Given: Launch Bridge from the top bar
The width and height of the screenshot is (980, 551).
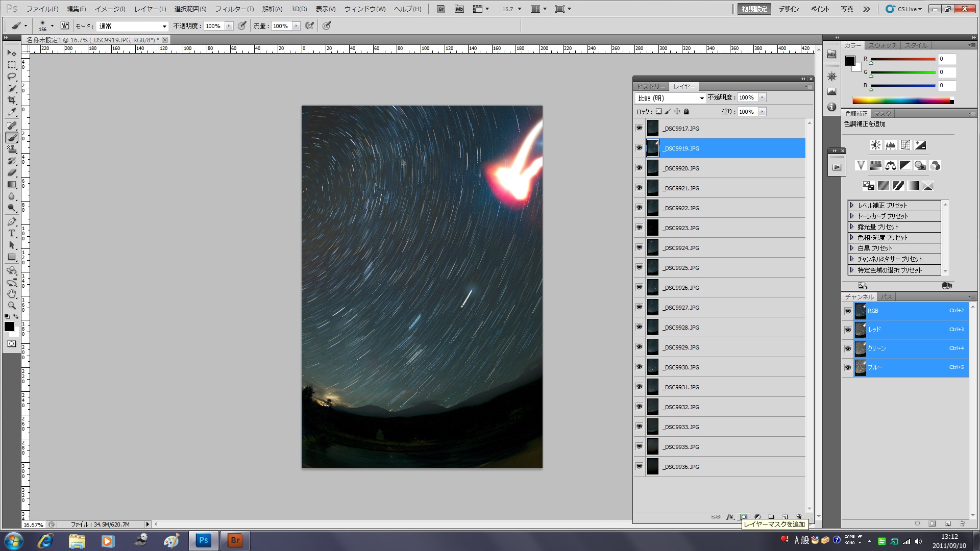Looking at the screenshot, I should [x=441, y=9].
